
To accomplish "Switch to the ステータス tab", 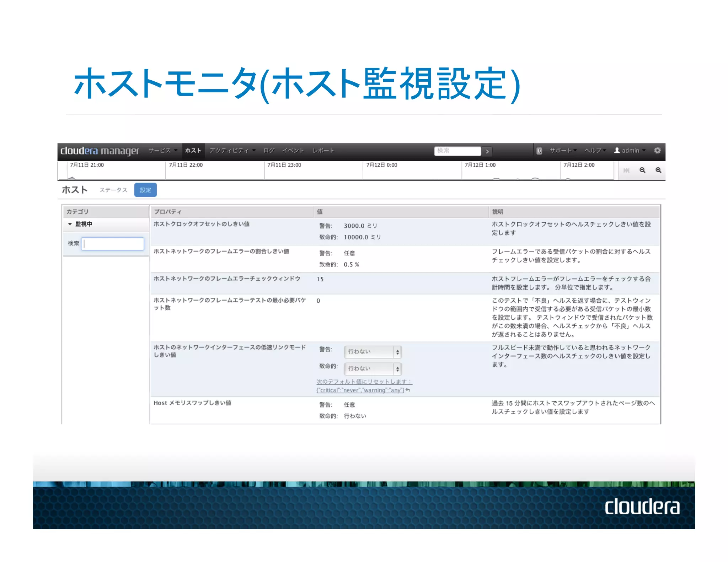I will click(113, 190).
